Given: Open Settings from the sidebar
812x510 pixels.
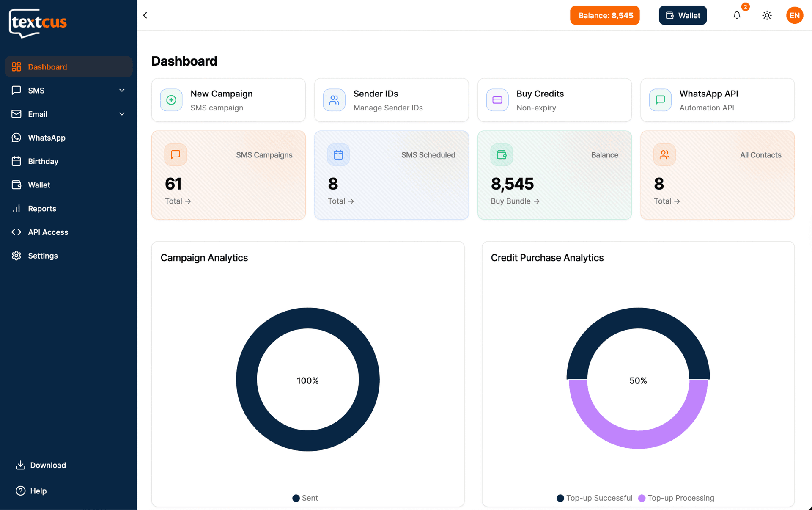Looking at the screenshot, I should (x=43, y=256).
